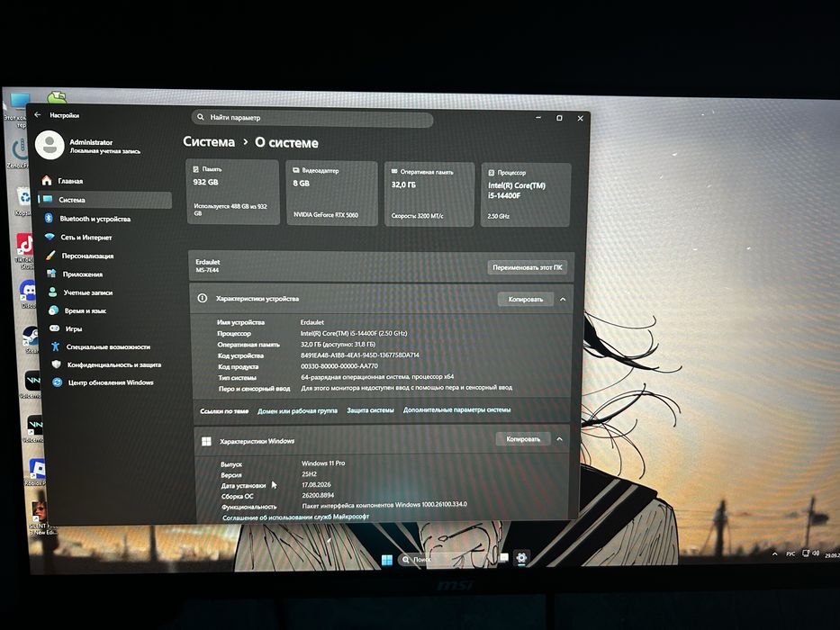Click Переименовать этот ПК button
The width and height of the screenshot is (840, 630).
pos(528,267)
